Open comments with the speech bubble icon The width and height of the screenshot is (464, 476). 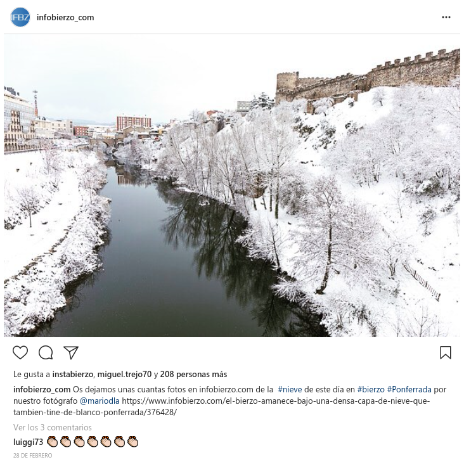46,352
